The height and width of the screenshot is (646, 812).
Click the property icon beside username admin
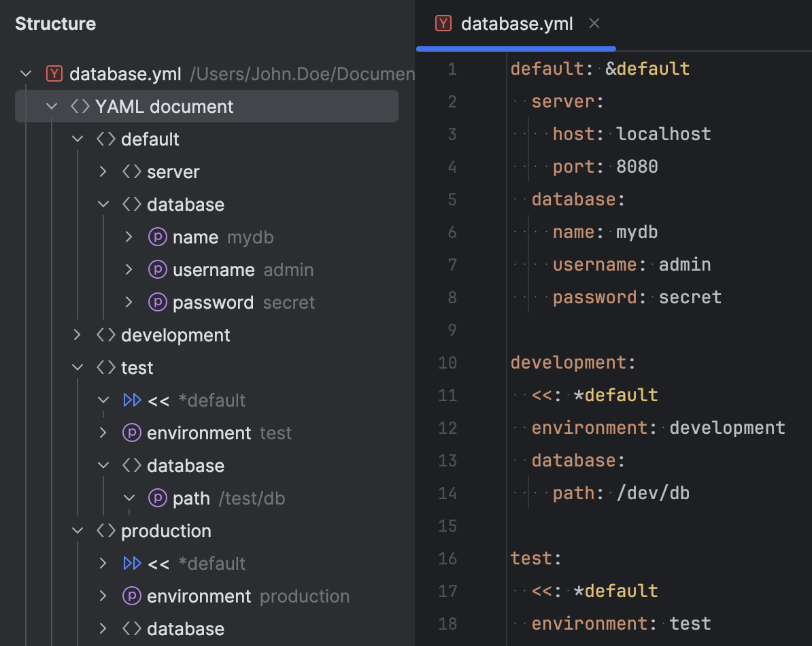tap(157, 269)
